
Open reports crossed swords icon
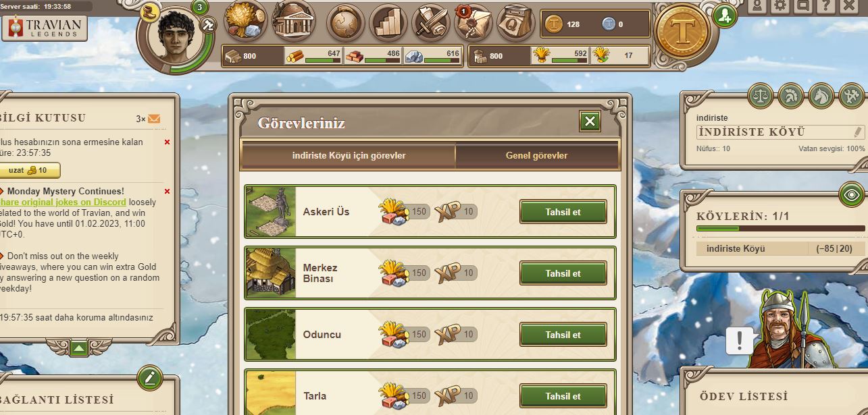(431, 23)
